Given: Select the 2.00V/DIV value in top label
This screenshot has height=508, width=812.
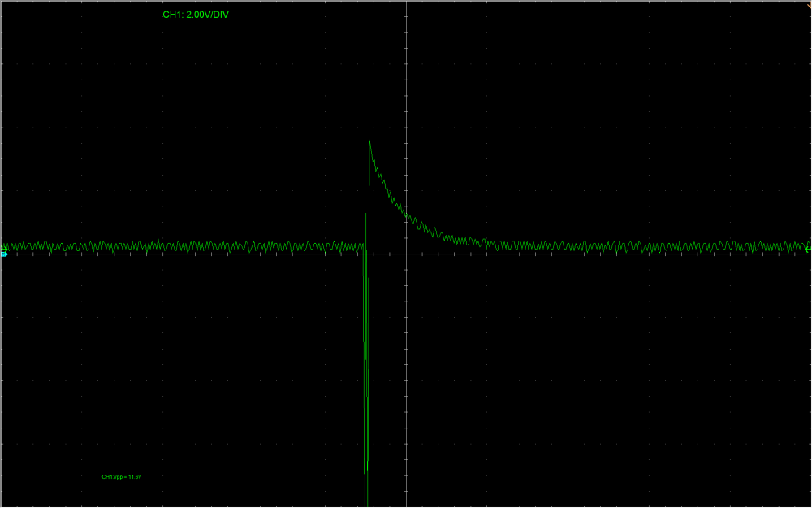Looking at the screenshot, I should click(x=208, y=15).
